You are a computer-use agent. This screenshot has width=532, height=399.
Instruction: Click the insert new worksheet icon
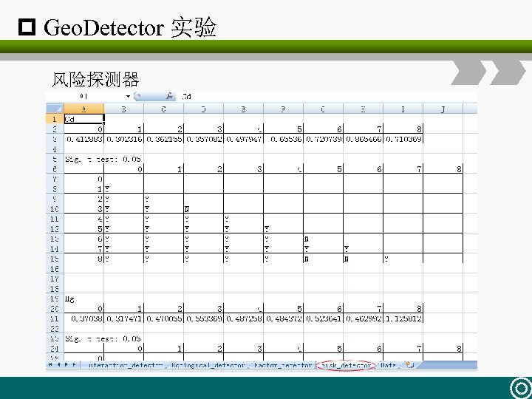[410, 365]
